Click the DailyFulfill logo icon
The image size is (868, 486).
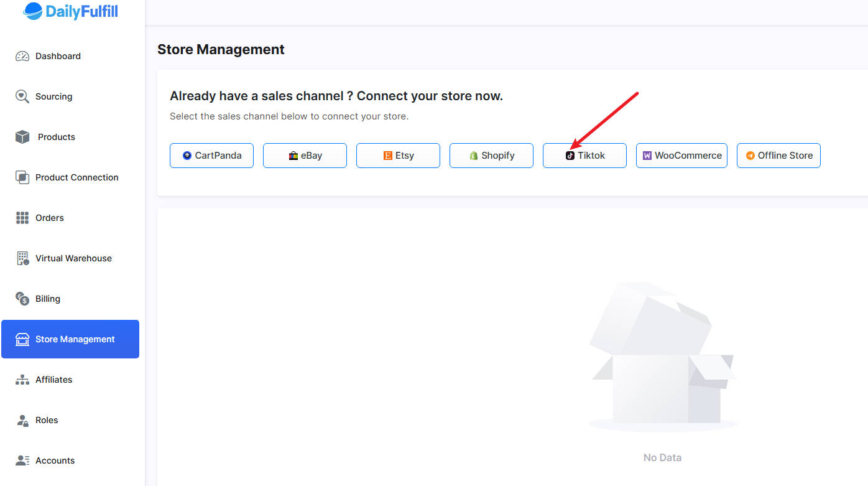(33, 11)
